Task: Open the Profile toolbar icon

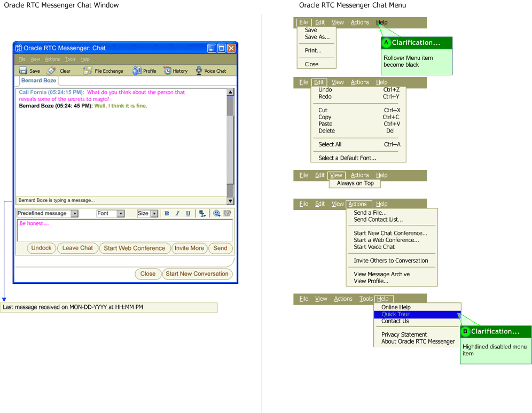Action: [137, 71]
